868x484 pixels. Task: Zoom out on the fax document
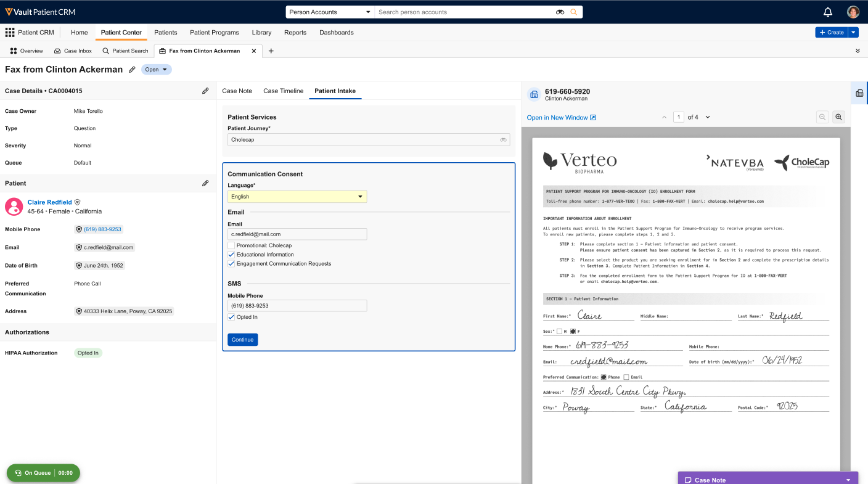pos(822,117)
